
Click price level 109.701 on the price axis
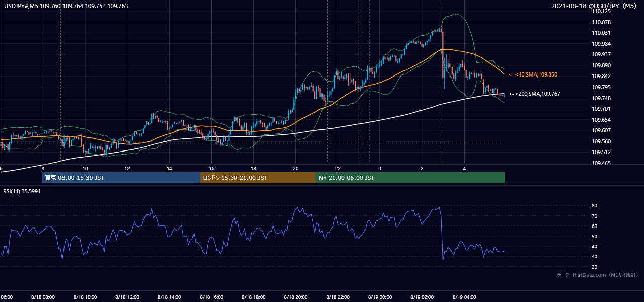tap(602, 109)
